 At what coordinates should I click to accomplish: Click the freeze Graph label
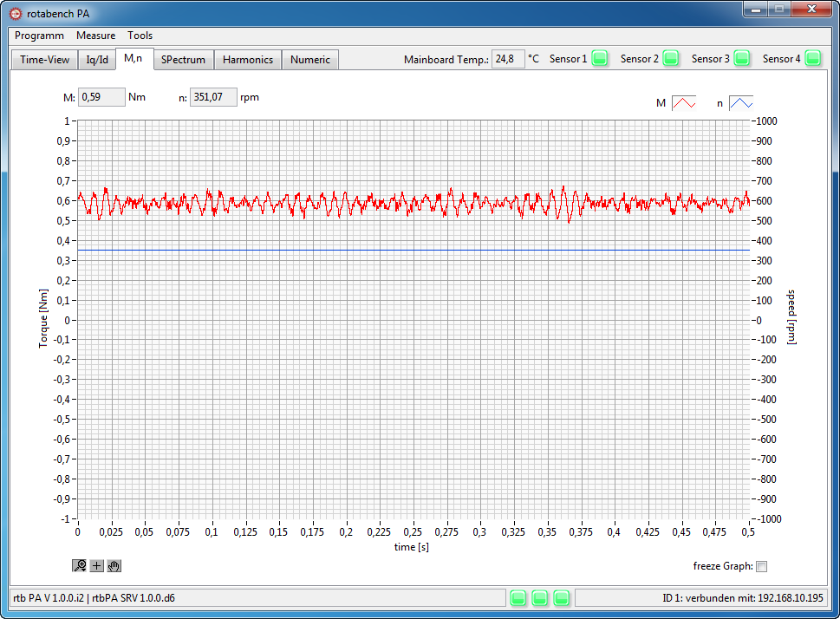click(723, 566)
